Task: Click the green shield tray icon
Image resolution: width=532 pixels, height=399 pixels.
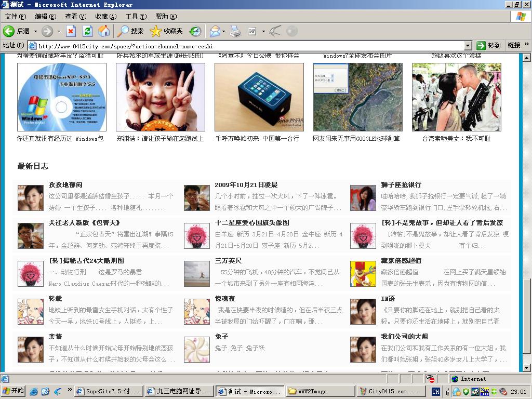Action: [x=466, y=392]
